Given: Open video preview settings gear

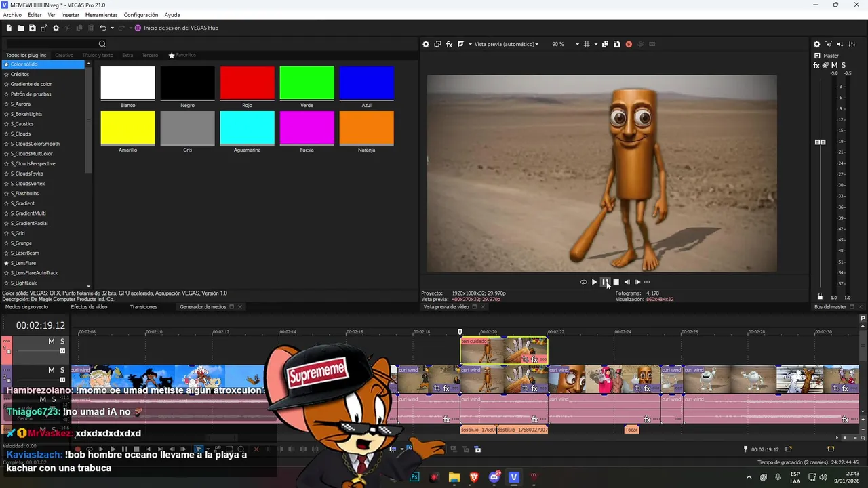Looking at the screenshot, I should 426,44.
